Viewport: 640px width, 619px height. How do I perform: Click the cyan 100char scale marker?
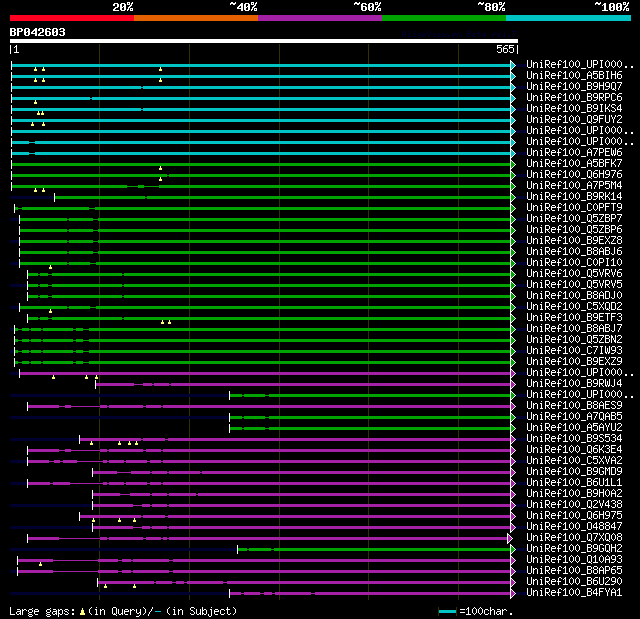click(x=447, y=611)
